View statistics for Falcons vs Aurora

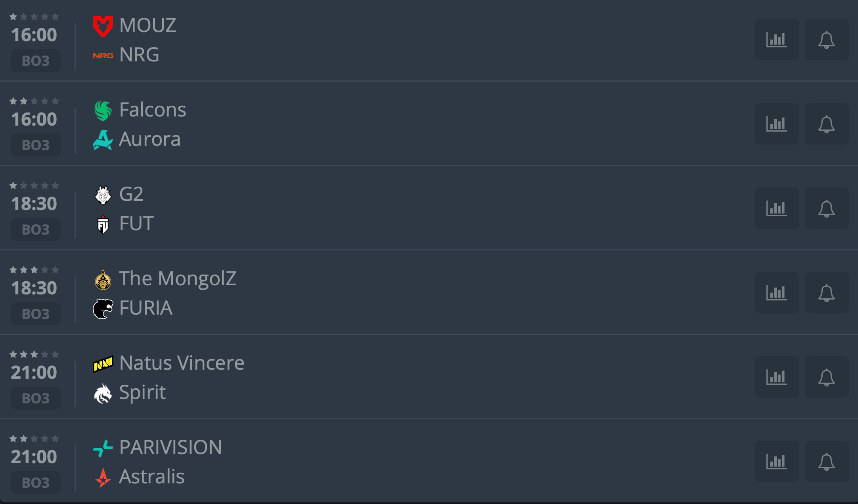(777, 124)
